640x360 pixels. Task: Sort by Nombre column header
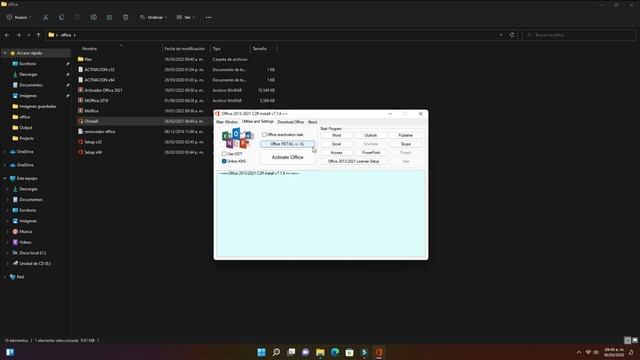pos(89,49)
